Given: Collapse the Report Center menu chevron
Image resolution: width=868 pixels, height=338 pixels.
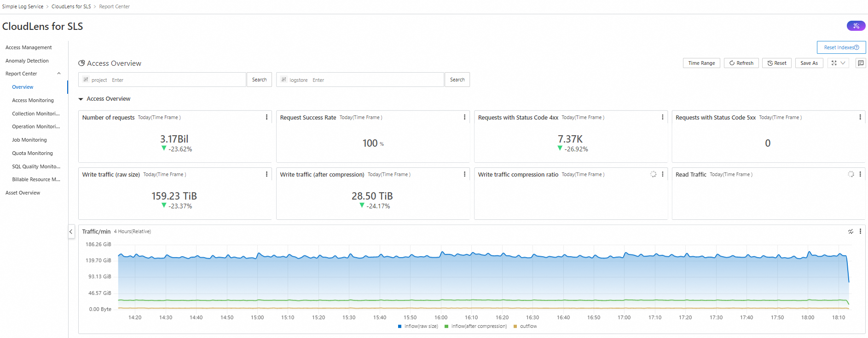Looking at the screenshot, I should pos(58,74).
